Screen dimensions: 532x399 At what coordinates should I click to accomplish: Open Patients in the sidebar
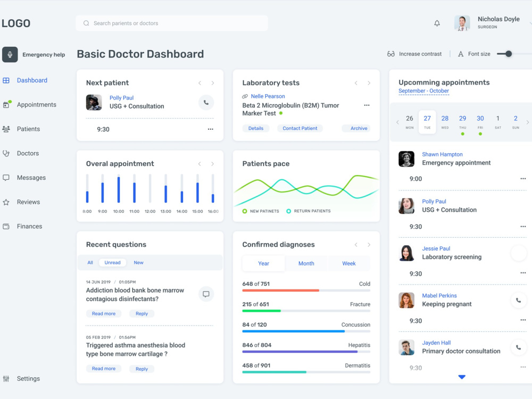point(29,129)
